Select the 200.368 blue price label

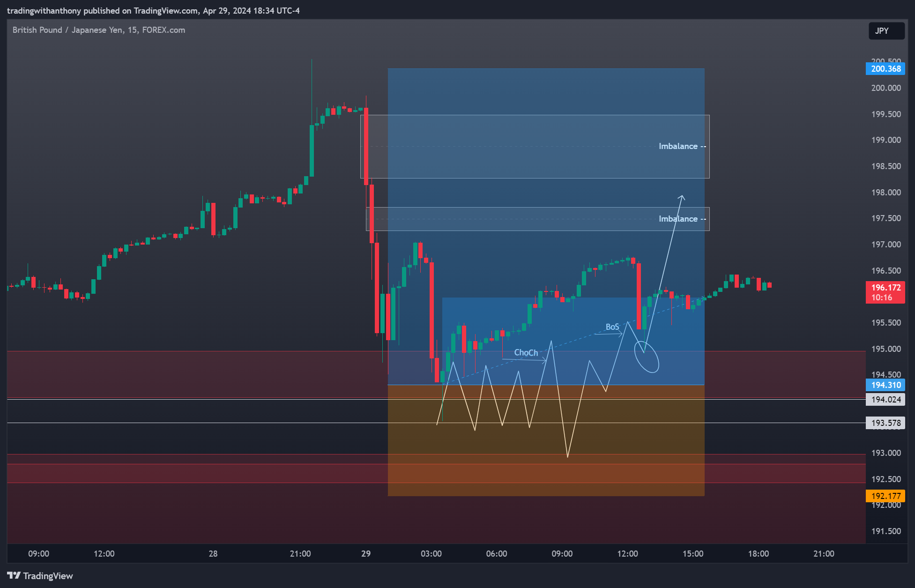885,69
